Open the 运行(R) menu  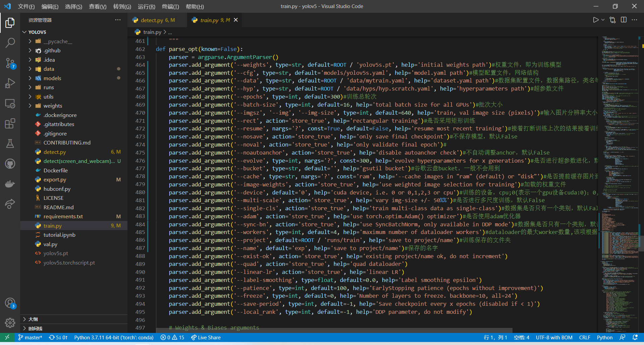click(146, 6)
